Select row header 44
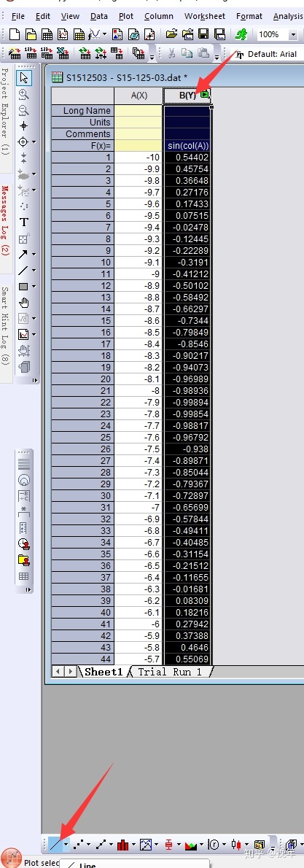 (83, 659)
